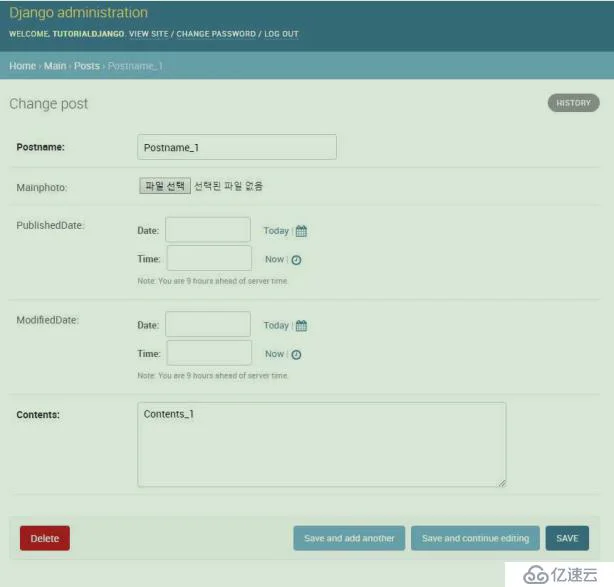Click server time note under ModifiedDate
The width and height of the screenshot is (614, 587).
(x=213, y=376)
